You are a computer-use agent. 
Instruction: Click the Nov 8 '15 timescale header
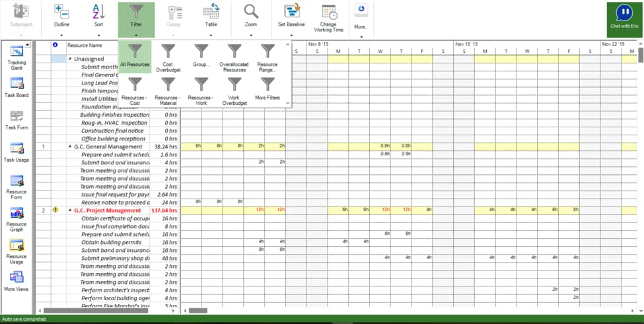pyautogui.click(x=318, y=44)
